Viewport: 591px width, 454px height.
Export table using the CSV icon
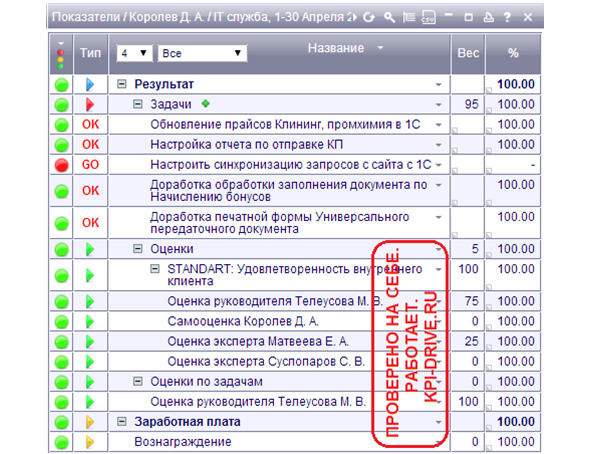click(428, 17)
